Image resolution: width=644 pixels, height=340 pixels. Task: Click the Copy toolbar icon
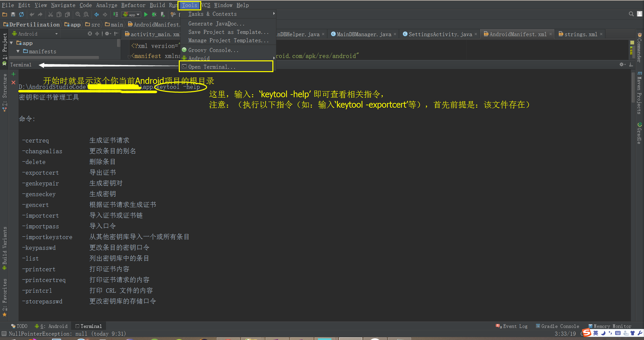pyautogui.click(x=59, y=14)
